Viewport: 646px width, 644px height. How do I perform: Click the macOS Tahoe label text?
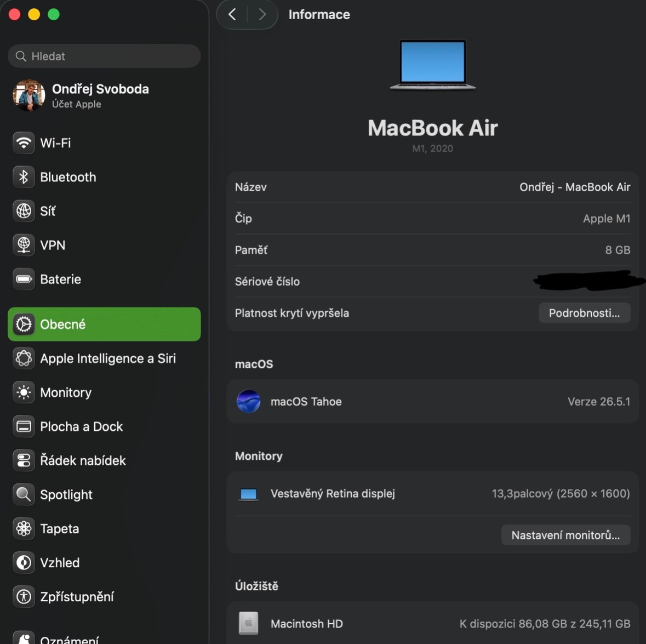click(x=306, y=402)
